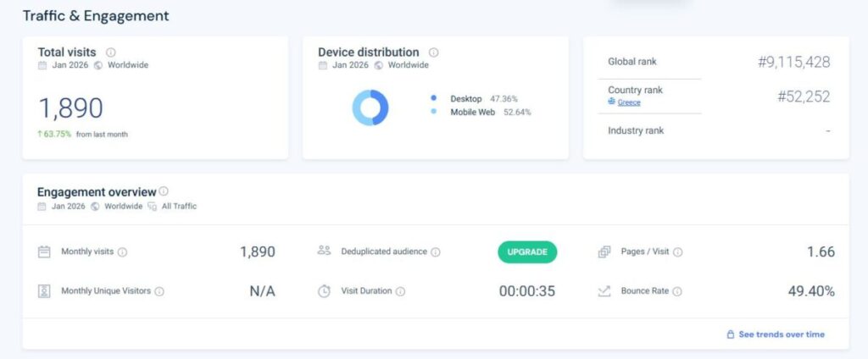Click the lock icon beside See trends
The image size is (868, 359).
[x=730, y=334]
